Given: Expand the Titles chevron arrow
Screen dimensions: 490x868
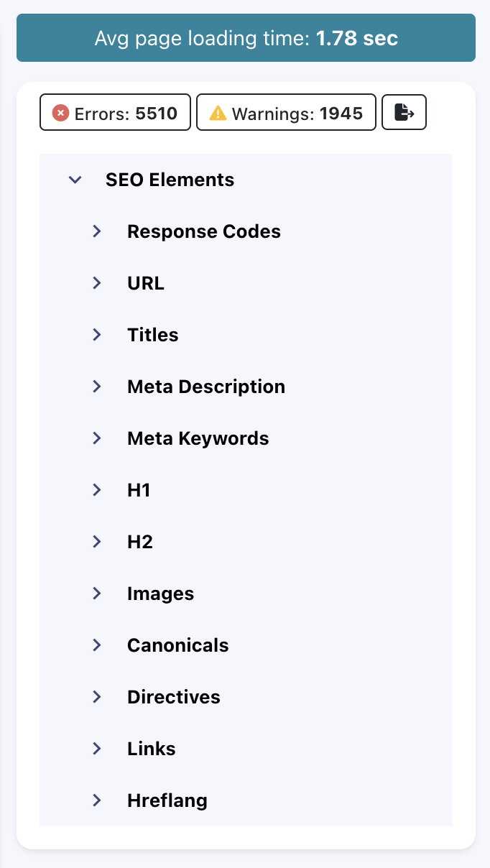Looking at the screenshot, I should pos(97,335).
